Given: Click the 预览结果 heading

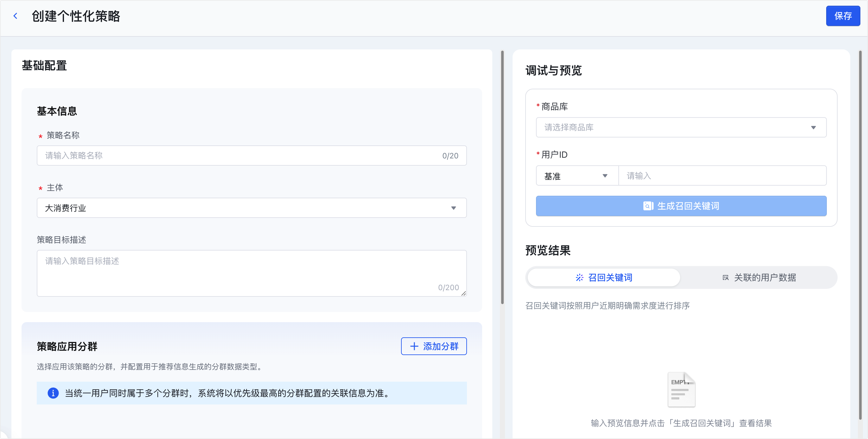Looking at the screenshot, I should click(548, 251).
